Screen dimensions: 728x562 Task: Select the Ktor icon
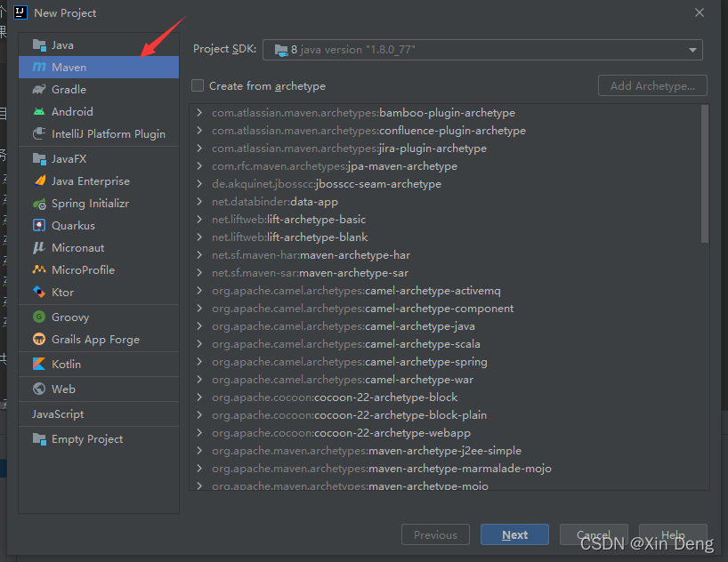[x=39, y=292]
